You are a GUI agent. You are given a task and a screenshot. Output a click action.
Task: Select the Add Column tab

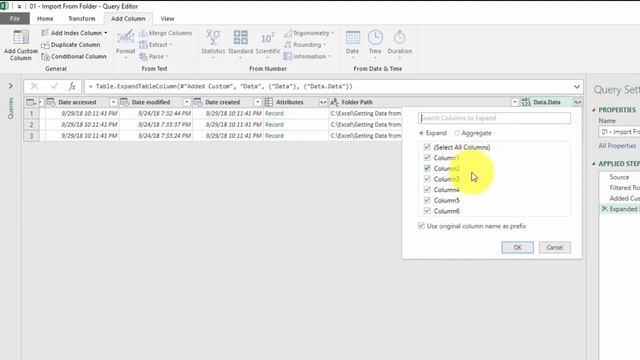pos(128,19)
